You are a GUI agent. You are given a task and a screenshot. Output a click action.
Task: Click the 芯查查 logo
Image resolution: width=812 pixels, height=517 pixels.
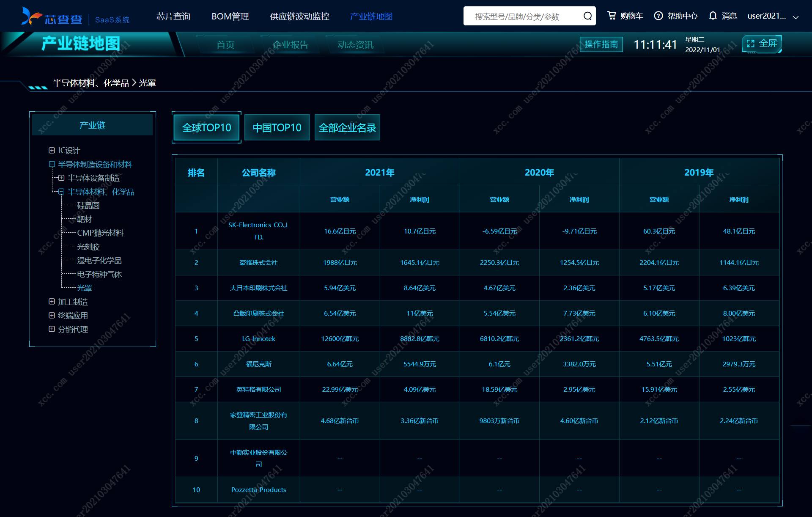coord(52,16)
